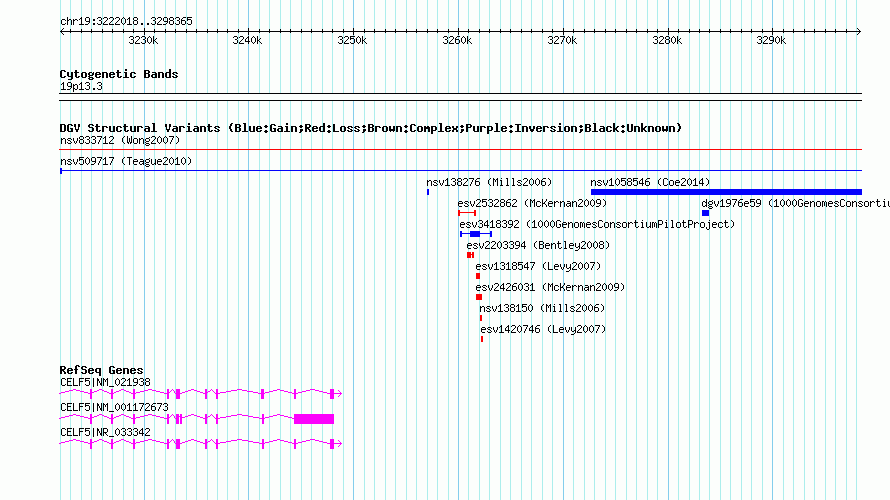The height and width of the screenshot is (500, 890).
Task: Select the red esv2426031 loss block
Action: (x=479, y=297)
